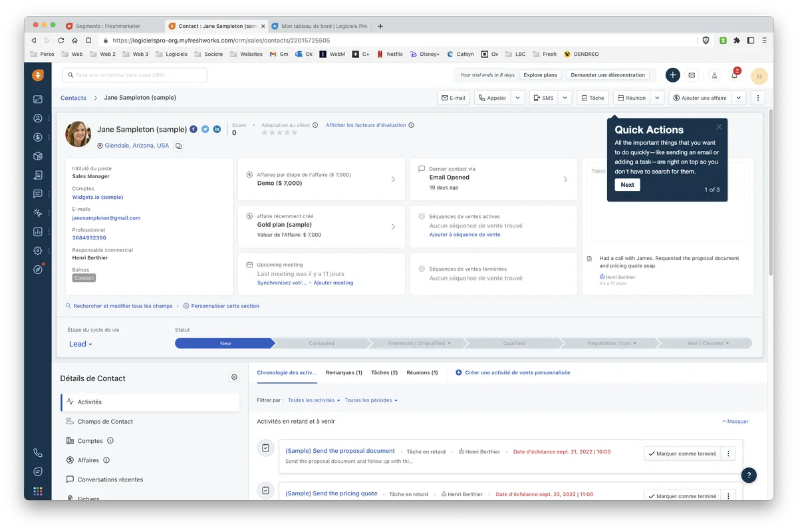This screenshot has height=532, width=798.
Task: Open the notifications bell icon
Action: [x=734, y=76]
